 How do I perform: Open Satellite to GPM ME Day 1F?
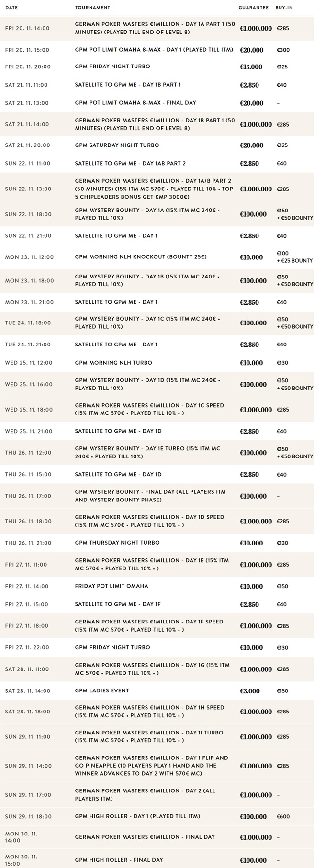tap(157, 604)
